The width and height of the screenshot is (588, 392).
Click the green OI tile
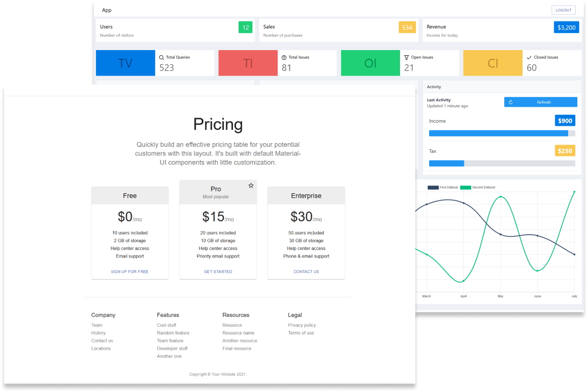click(370, 63)
